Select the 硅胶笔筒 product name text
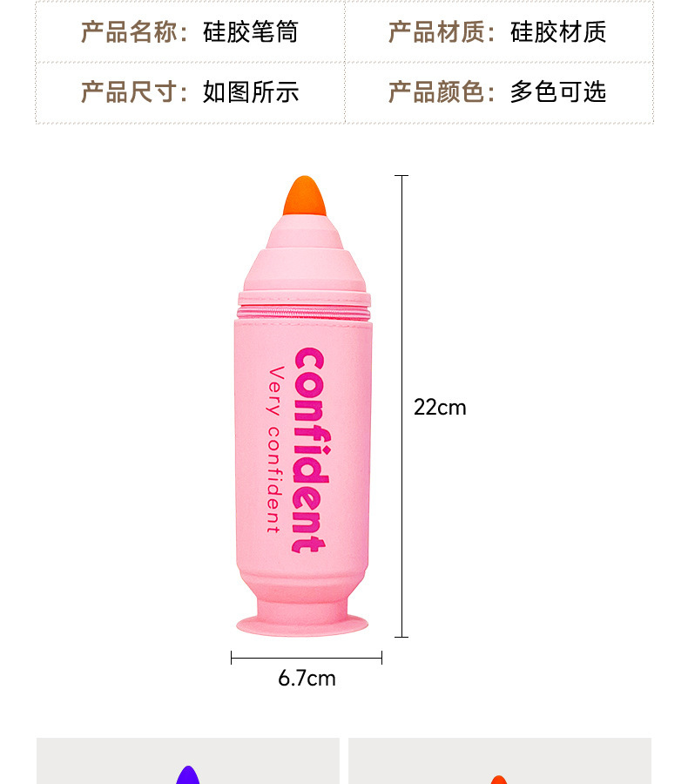 tap(251, 32)
